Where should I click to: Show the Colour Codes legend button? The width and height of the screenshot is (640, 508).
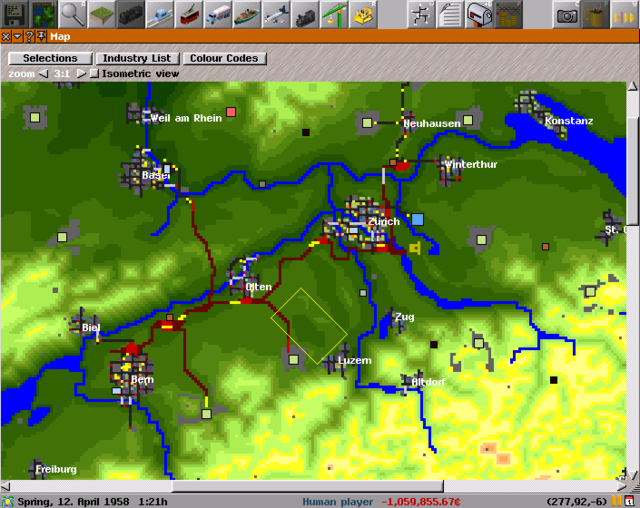(x=224, y=58)
